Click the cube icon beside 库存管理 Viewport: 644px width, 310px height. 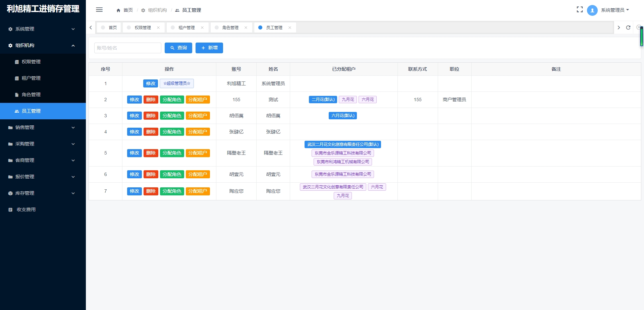pos(10,193)
